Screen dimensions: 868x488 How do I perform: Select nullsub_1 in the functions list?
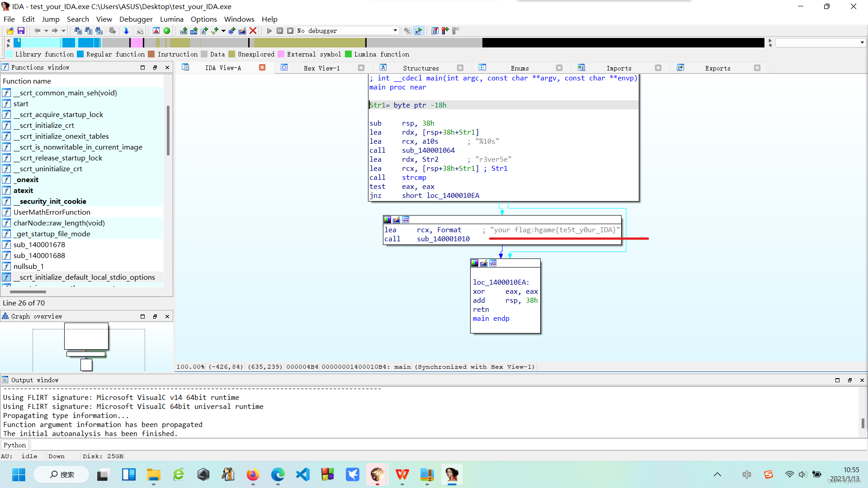82,267
